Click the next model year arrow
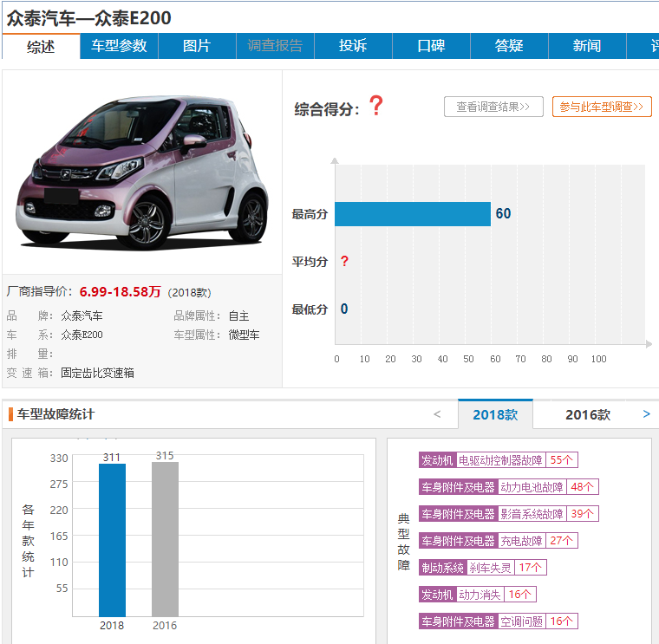Viewport: 659px width, 644px height. 646,414
